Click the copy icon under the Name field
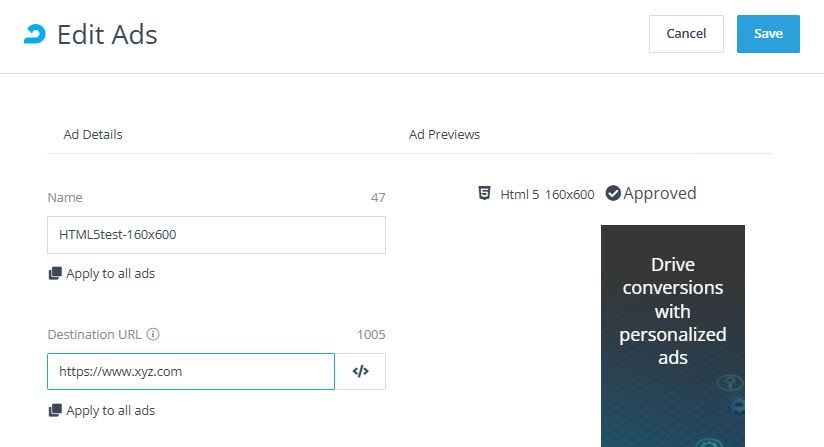The width and height of the screenshot is (824, 447). coord(55,273)
